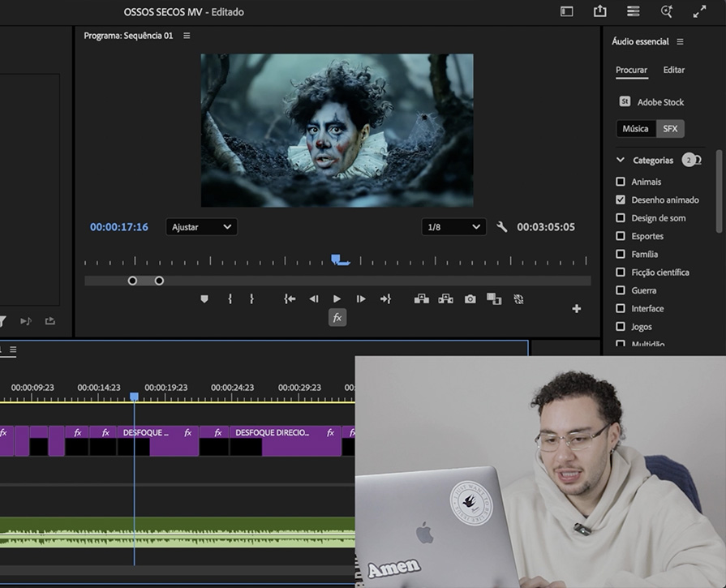Mark Out point with right brace button
Screen dimensions: 726x588
click(x=251, y=299)
